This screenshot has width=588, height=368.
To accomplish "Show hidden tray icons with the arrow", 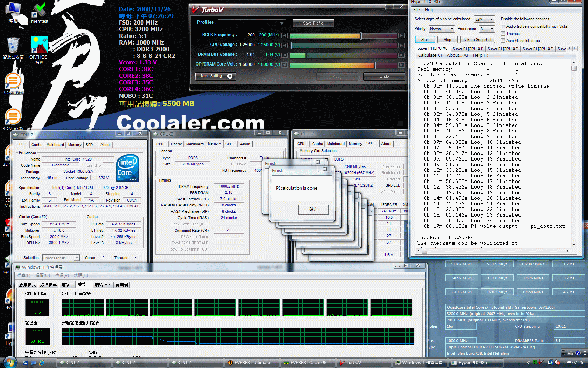I will click(528, 363).
